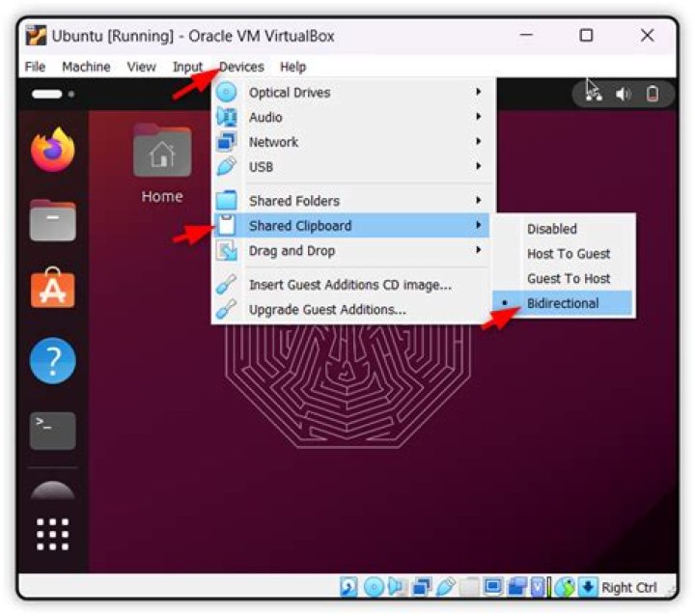Click the display monitor status bar icon
695x616 pixels.
pos(493,587)
